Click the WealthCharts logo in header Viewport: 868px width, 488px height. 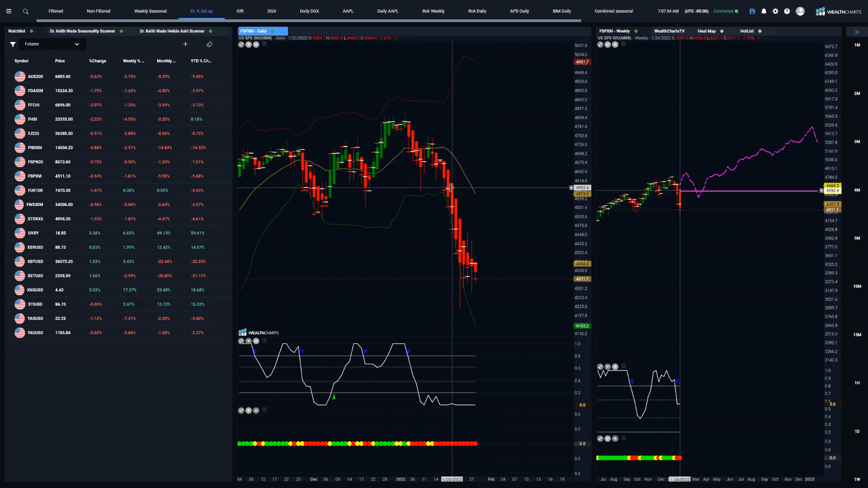(x=839, y=11)
